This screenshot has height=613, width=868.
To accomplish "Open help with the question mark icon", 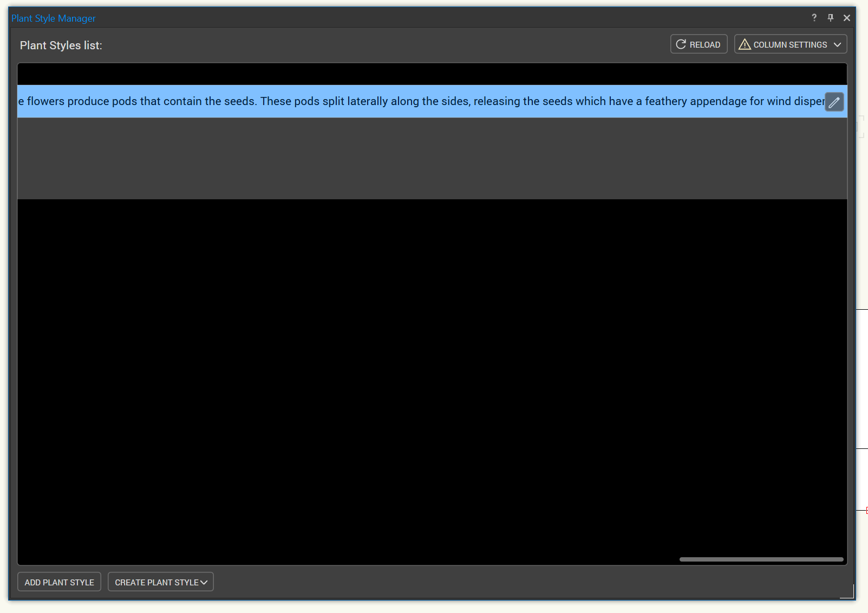I will pyautogui.click(x=814, y=18).
